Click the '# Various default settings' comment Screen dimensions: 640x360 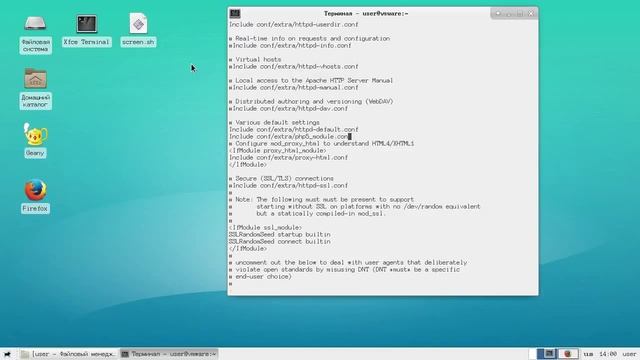(274, 122)
